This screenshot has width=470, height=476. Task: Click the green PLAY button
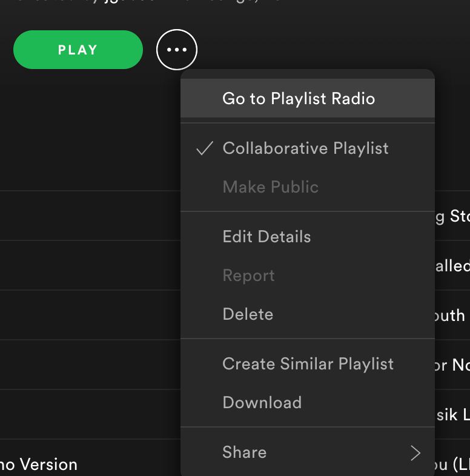(78, 50)
